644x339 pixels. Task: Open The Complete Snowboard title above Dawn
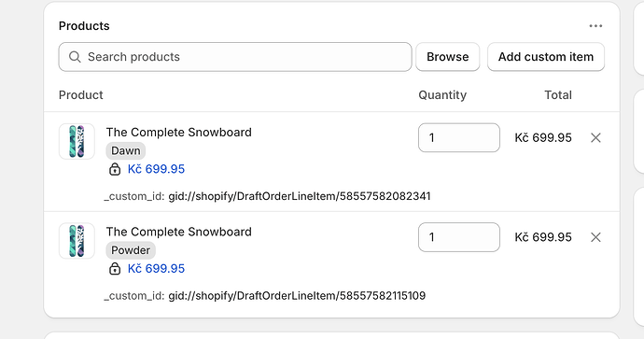pos(178,133)
